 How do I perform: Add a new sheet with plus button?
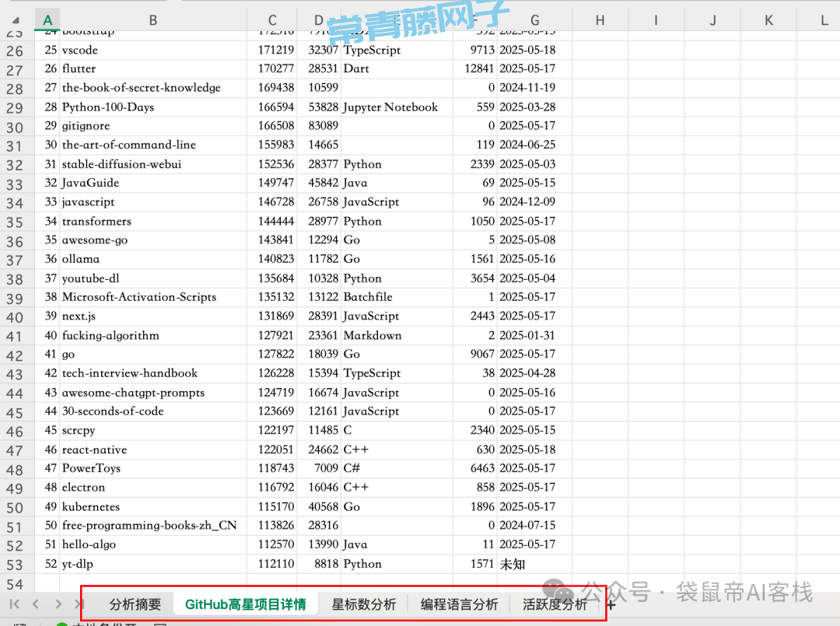[611, 605]
